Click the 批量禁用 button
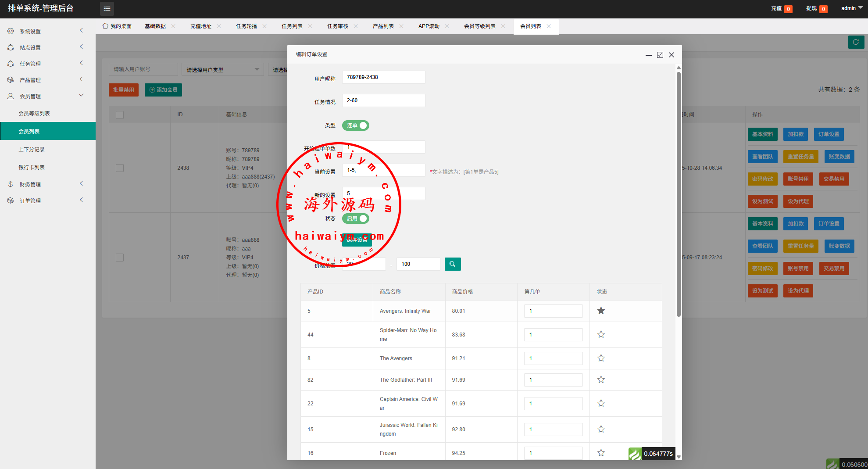The width and height of the screenshot is (868, 469). pyautogui.click(x=123, y=90)
